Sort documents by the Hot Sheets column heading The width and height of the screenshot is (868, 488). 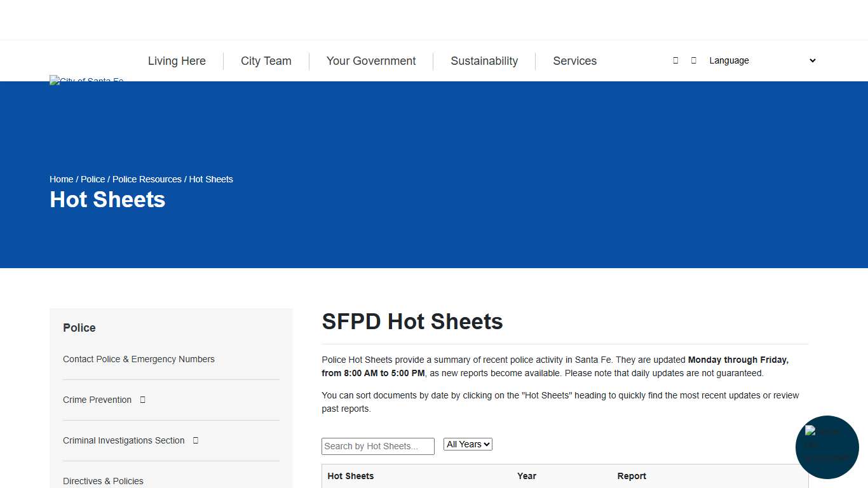point(350,476)
